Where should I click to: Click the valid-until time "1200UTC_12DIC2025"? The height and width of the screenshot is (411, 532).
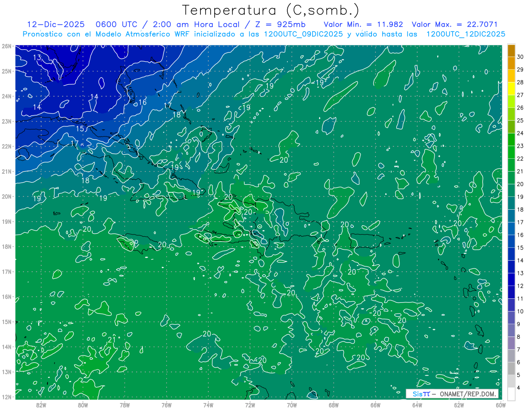pos(465,34)
